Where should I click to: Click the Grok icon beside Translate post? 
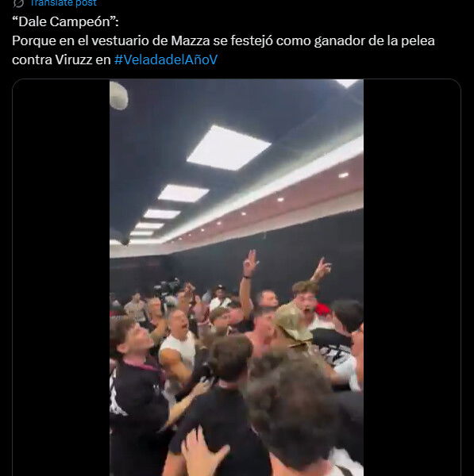18,3
